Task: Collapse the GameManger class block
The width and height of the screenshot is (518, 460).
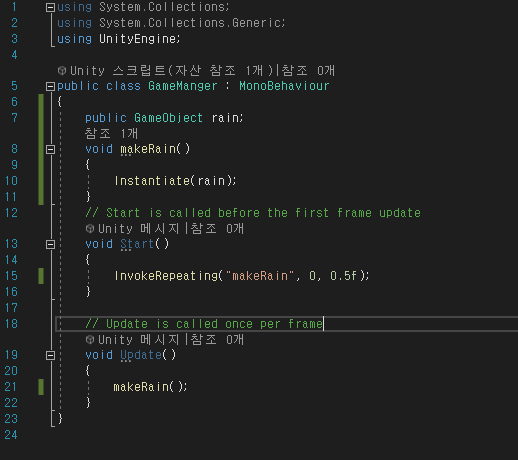Action: pyautogui.click(x=50, y=86)
